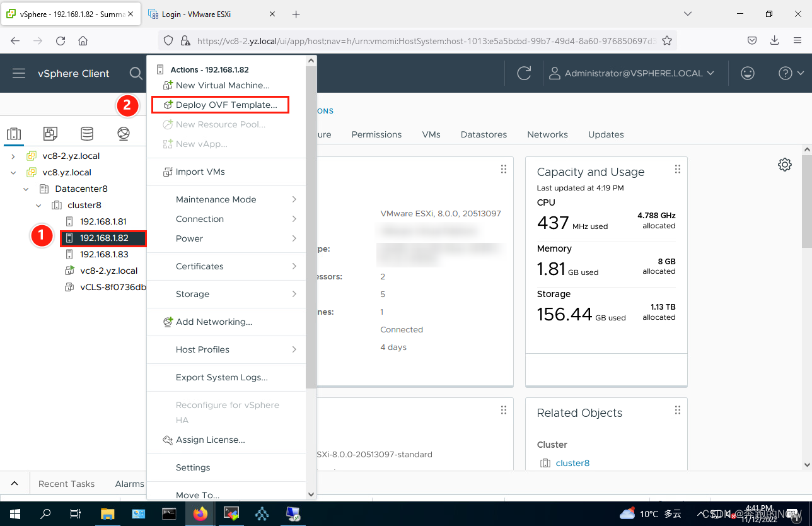Viewport: 812px width, 526px height.
Task: Click drag handle of Related Objects card
Action: tap(678, 410)
